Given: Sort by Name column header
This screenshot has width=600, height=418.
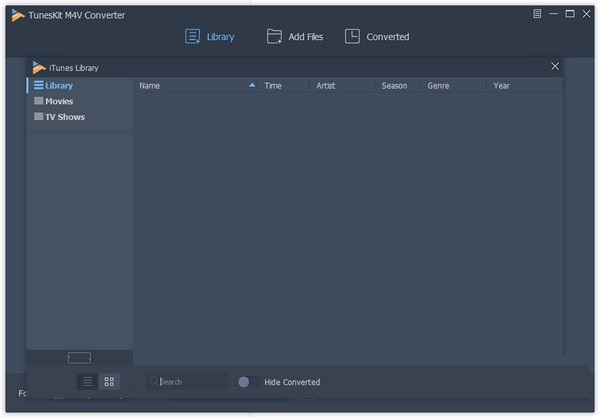Looking at the screenshot, I should pyautogui.click(x=150, y=86).
